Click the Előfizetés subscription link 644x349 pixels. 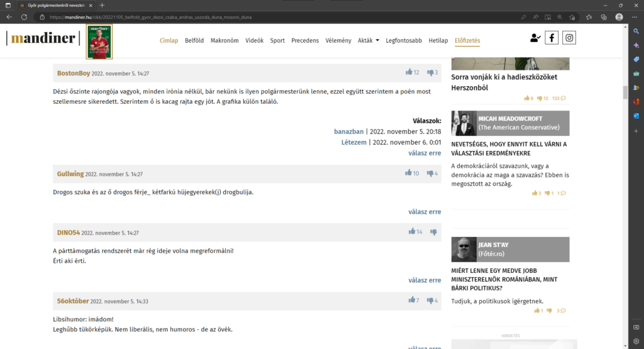pyautogui.click(x=467, y=41)
